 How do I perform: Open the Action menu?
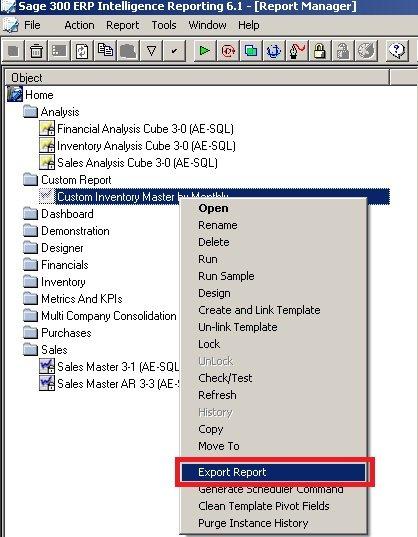(79, 25)
